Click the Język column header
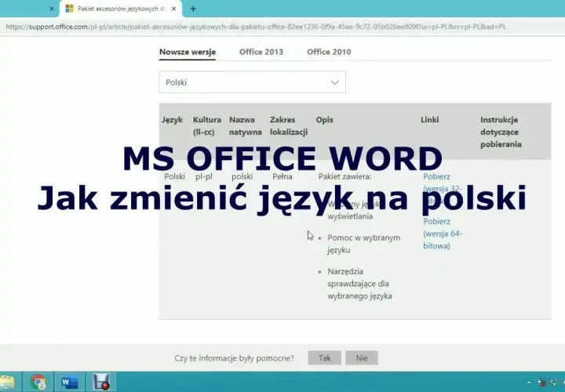Screen dimensions: 565x392 click(172, 119)
